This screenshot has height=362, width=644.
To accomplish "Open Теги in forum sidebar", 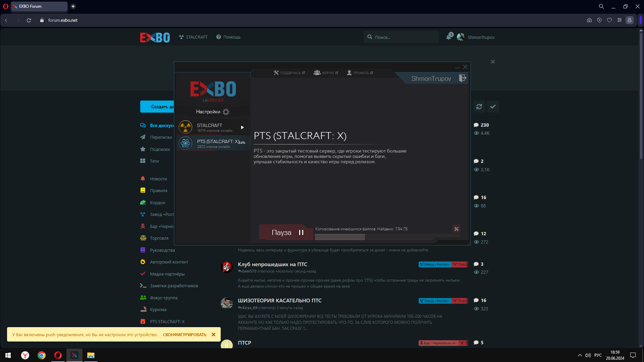I will pos(150,161).
